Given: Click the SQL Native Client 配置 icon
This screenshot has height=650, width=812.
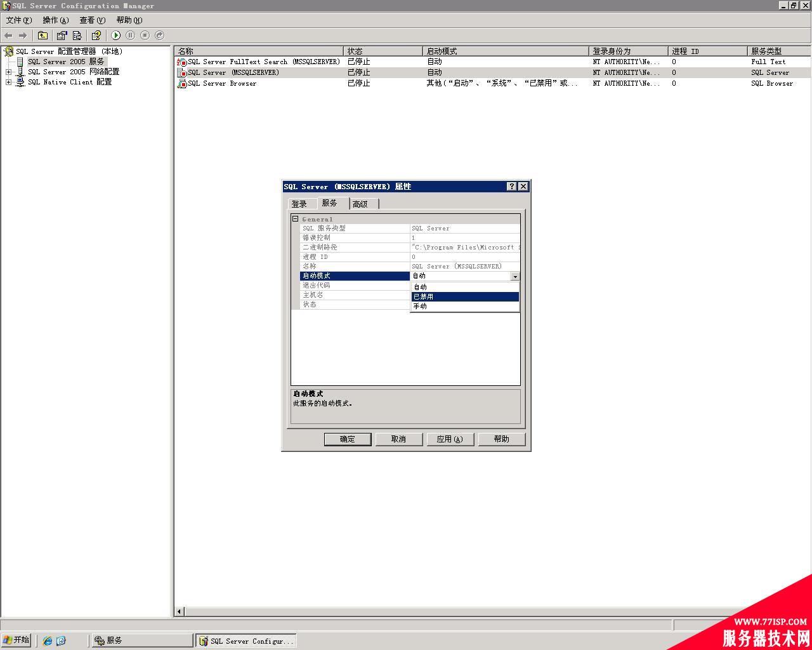Looking at the screenshot, I should (20, 82).
